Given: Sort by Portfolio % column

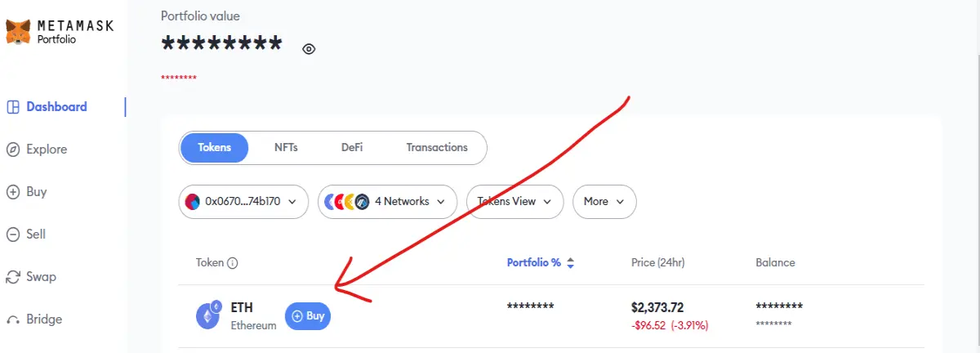Looking at the screenshot, I should (541, 263).
